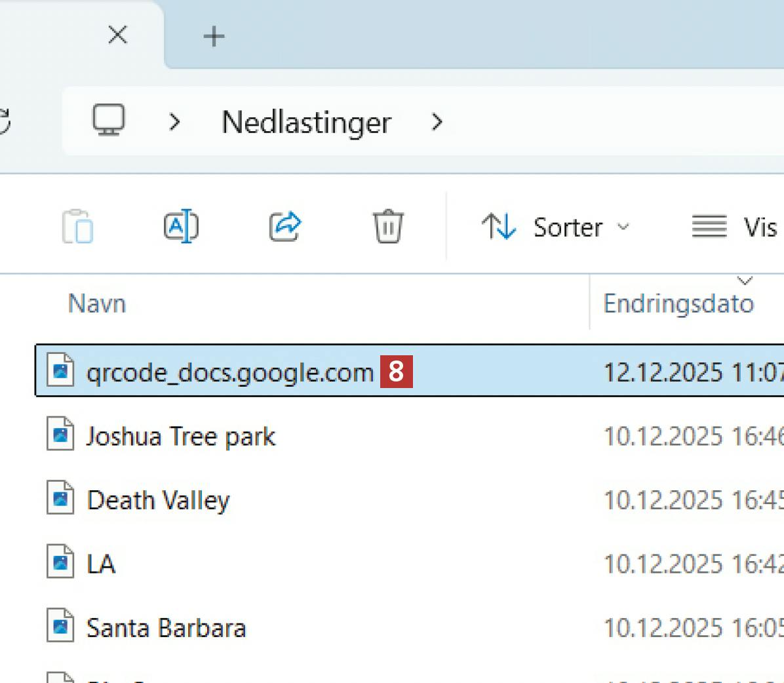Viewport: 784px width, 683px height.
Task: Select the qrcode_docs.google.com file
Action: tap(229, 372)
